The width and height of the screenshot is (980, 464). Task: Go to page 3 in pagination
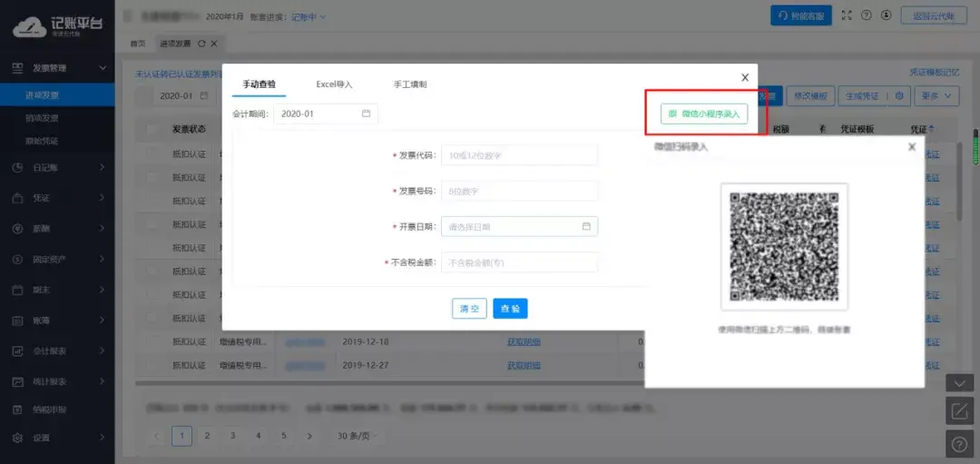(x=232, y=436)
